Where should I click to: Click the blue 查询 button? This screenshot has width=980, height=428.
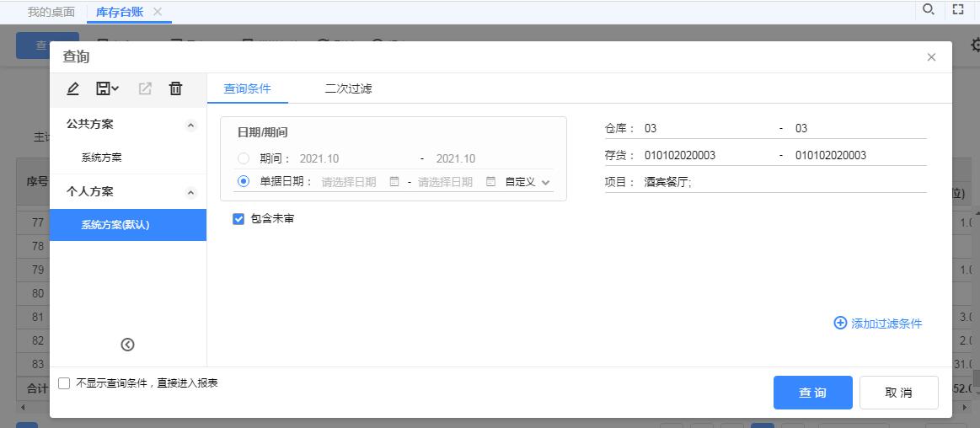tap(812, 393)
